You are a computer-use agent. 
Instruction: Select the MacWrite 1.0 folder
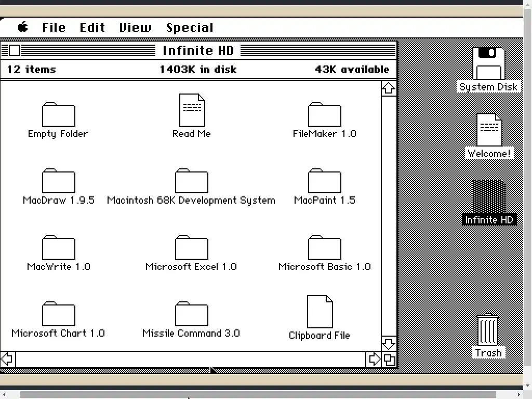pyautogui.click(x=58, y=247)
